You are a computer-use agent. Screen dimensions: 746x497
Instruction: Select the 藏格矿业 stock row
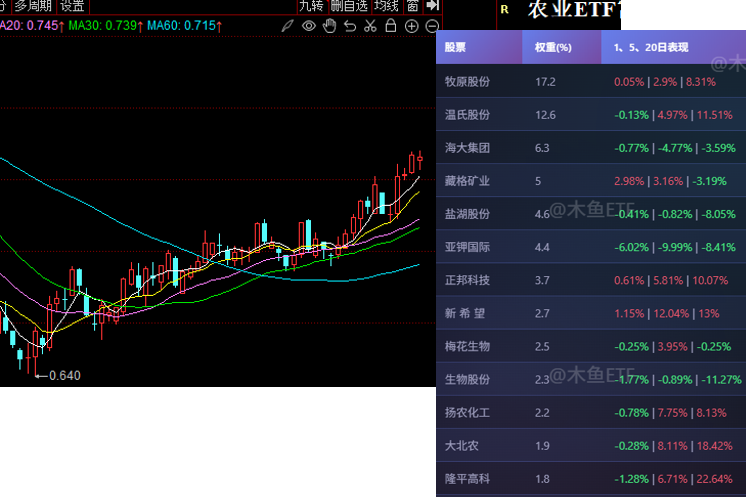[x=591, y=181]
